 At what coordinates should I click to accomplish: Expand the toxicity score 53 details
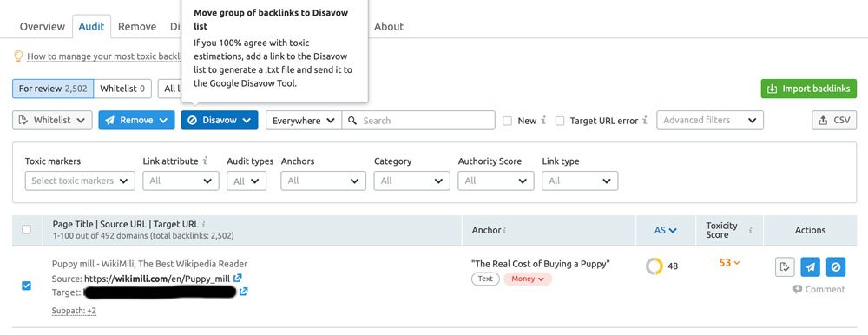point(729,263)
